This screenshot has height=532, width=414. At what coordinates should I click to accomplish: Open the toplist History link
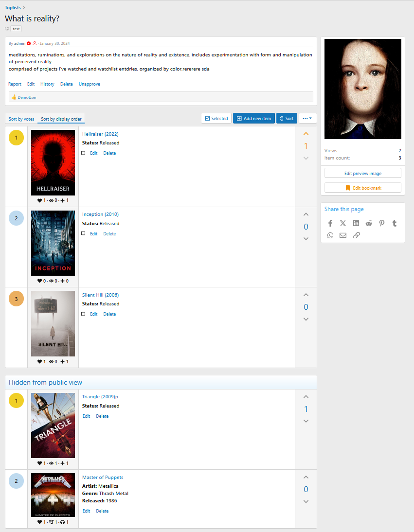coord(47,84)
